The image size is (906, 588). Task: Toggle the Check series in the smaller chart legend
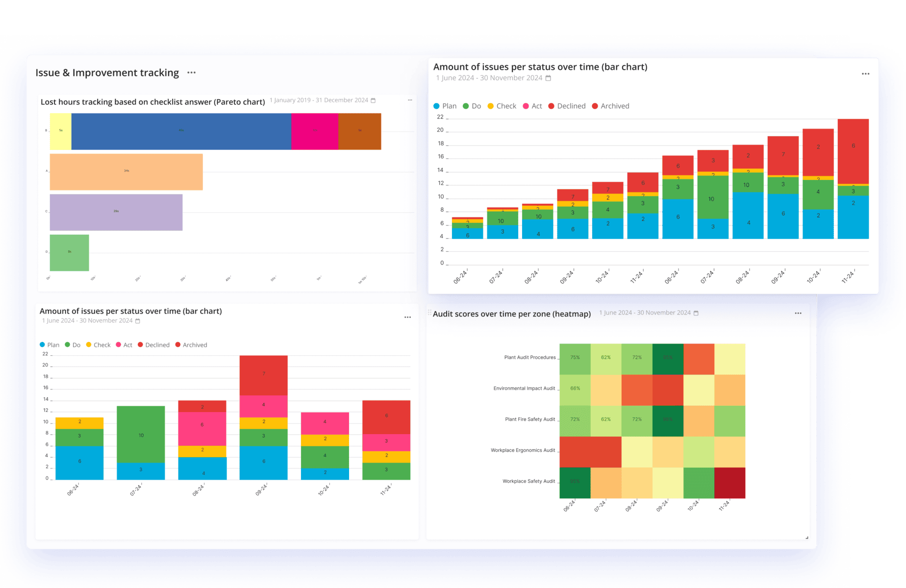(x=98, y=345)
